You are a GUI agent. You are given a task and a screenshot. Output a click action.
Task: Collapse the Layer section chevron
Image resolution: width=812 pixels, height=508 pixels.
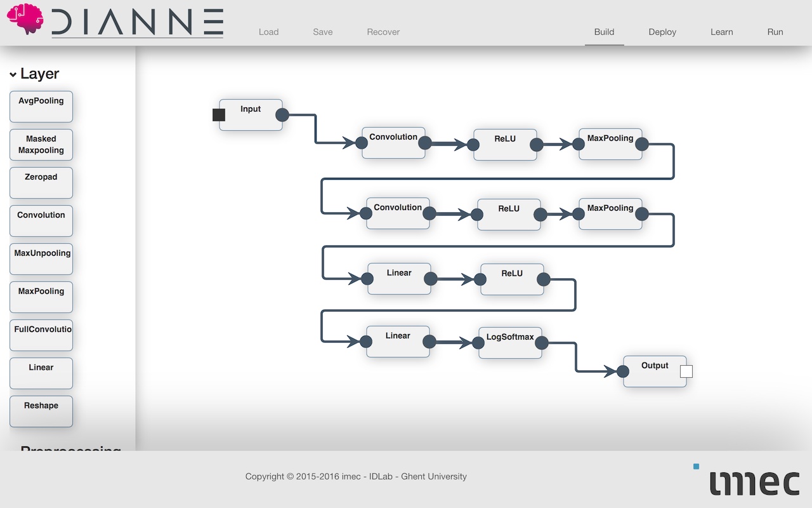pos(13,75)
